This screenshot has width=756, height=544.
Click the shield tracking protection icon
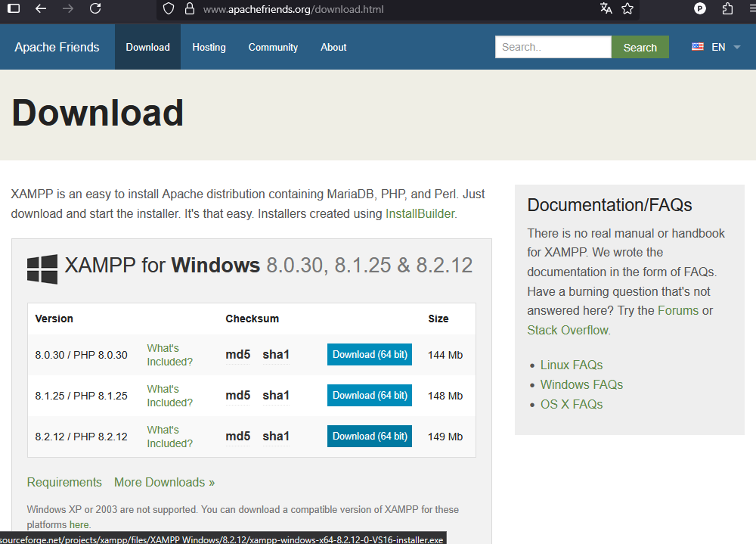click(x=169, y=8)
